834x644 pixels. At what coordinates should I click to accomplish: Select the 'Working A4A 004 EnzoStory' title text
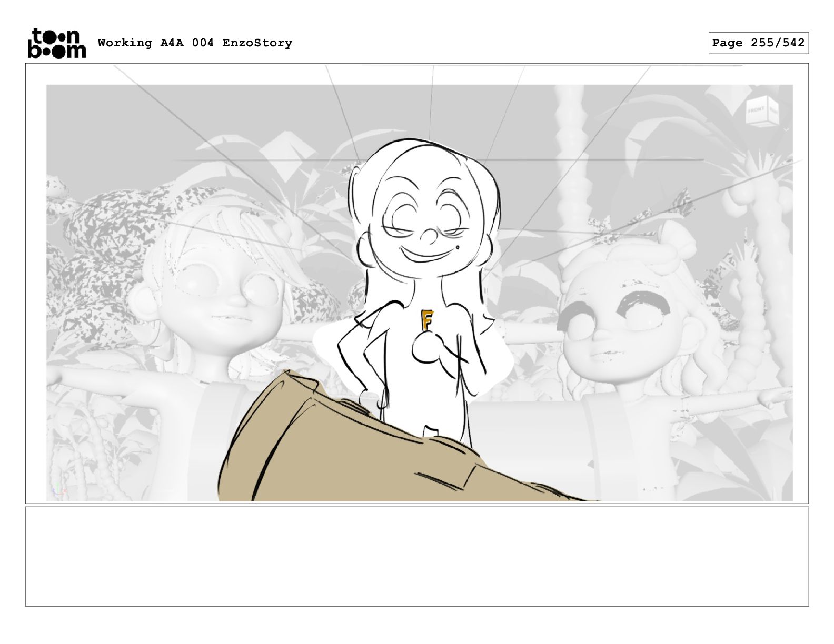[x=195, y=43]
